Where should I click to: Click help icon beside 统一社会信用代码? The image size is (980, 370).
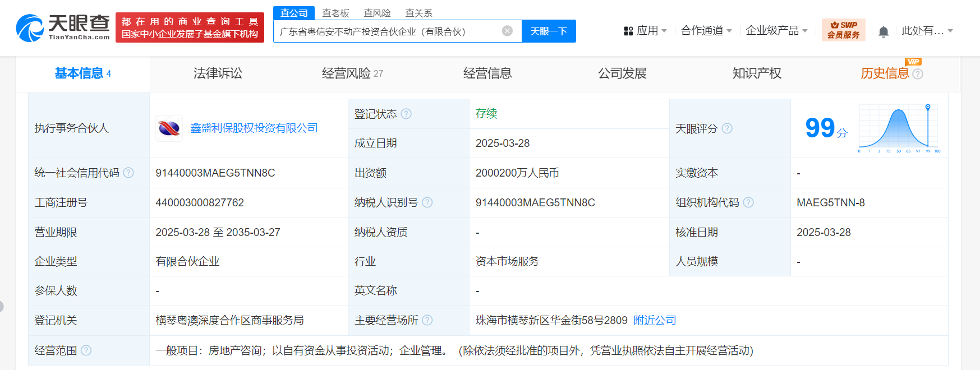[128, 173]
